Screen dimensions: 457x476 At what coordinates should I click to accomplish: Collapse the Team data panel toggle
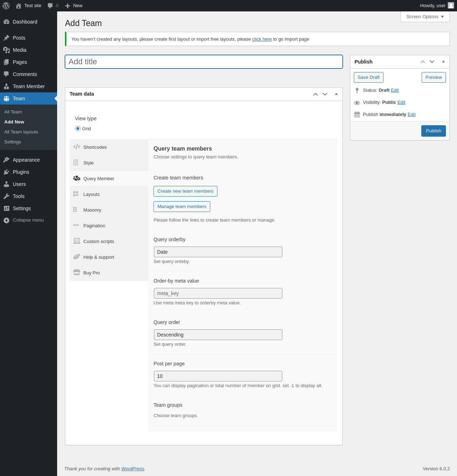coord(336,94)
